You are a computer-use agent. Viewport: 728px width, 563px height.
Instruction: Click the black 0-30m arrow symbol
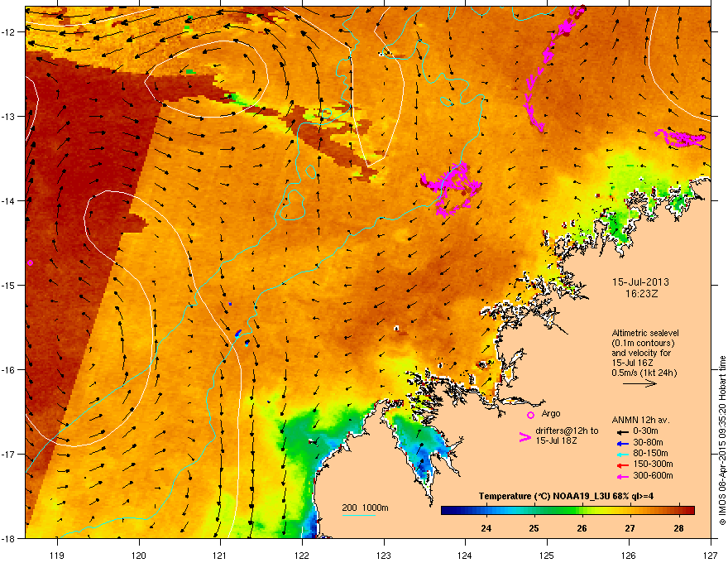click(622, 431)
